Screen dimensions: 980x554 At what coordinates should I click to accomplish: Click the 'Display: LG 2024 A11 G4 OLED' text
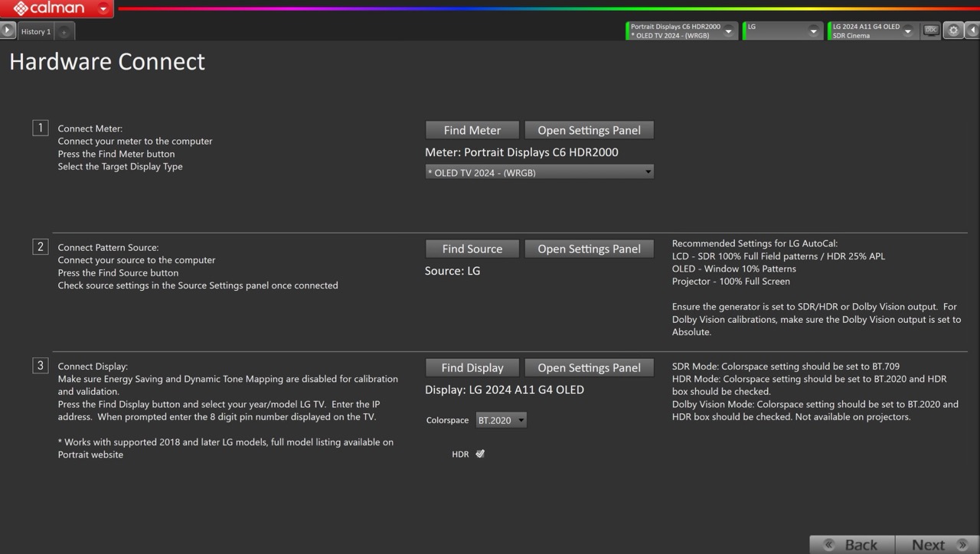pos(505,389)
